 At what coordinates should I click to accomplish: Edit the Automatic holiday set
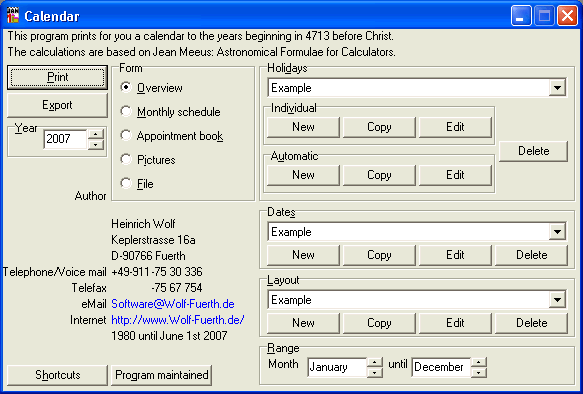click(455, 175)
